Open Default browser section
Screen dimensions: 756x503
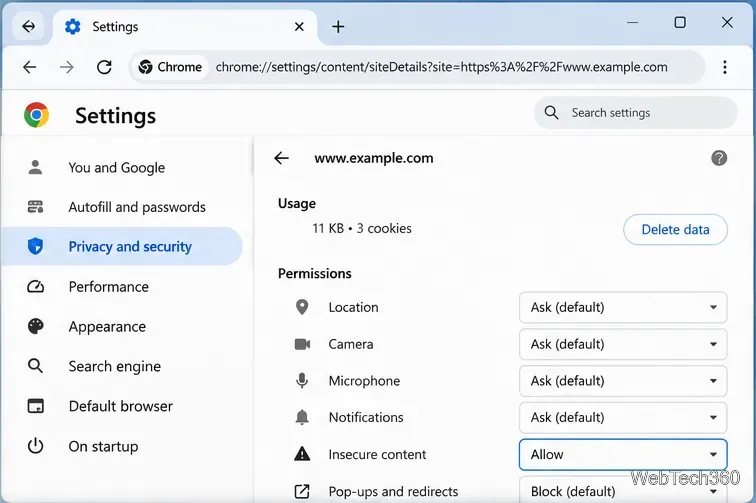(122, 406)
